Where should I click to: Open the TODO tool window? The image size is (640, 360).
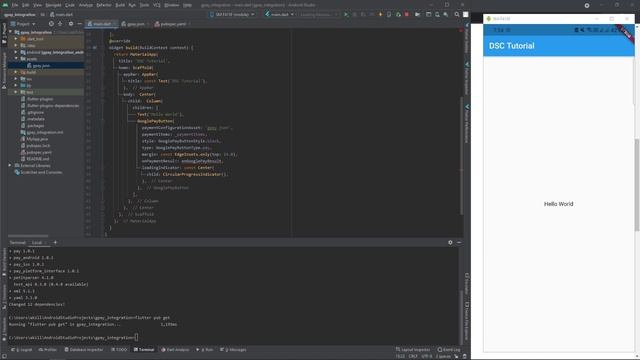tap(119, 350)
